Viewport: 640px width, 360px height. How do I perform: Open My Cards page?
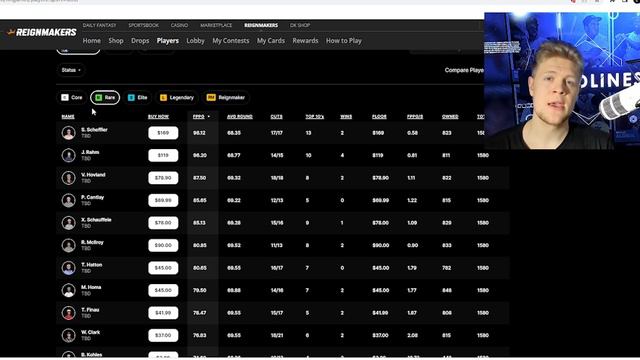(x=271, y=41)
